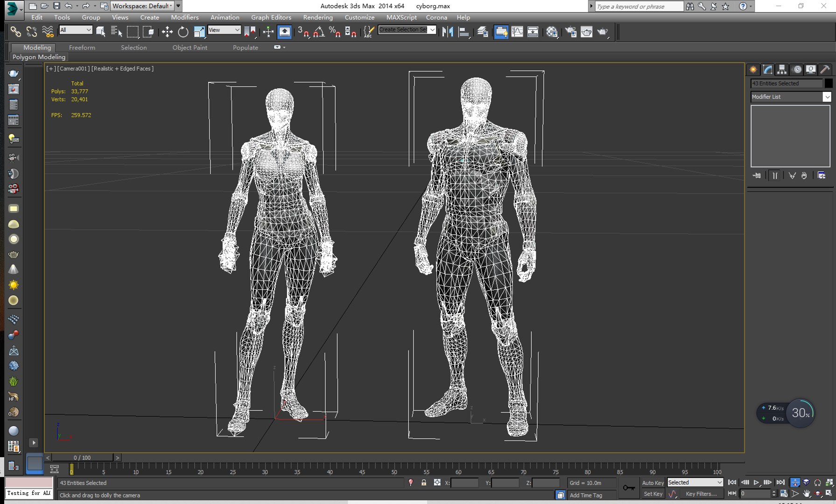Click the large Set Keys key button
This screenshot has height=504, width=836.
click(x=629, y=488)
